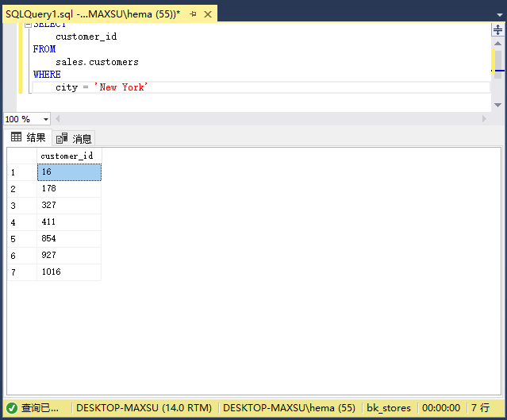Select row header number 2
The width and height of the screenshot is (507, 420).
pyautogui.click(x=22, y=189)
